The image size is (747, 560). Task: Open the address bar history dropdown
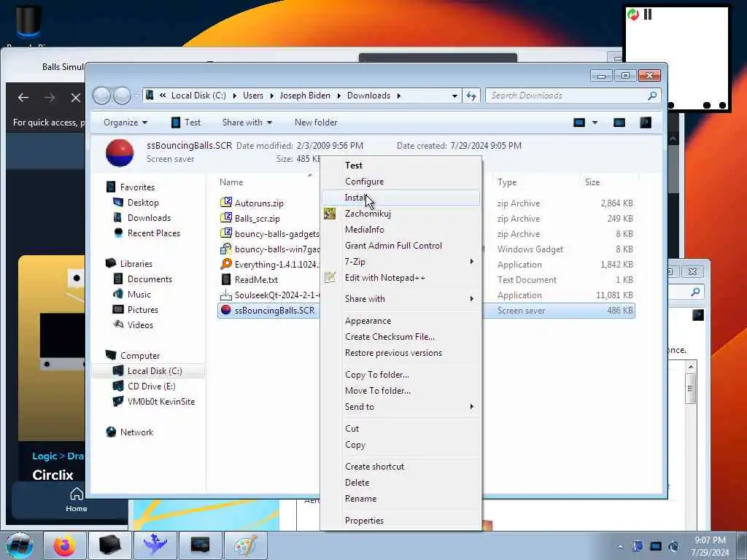click(x=455, y=96)
